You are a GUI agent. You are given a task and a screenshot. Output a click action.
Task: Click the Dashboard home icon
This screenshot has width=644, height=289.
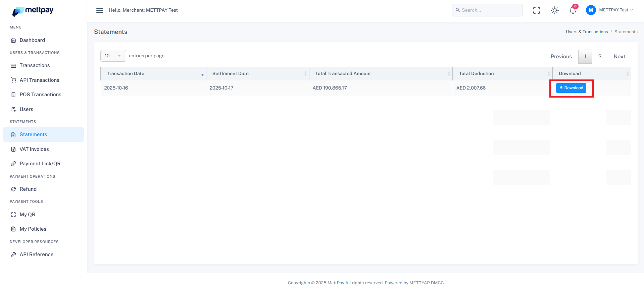point(13,40)
